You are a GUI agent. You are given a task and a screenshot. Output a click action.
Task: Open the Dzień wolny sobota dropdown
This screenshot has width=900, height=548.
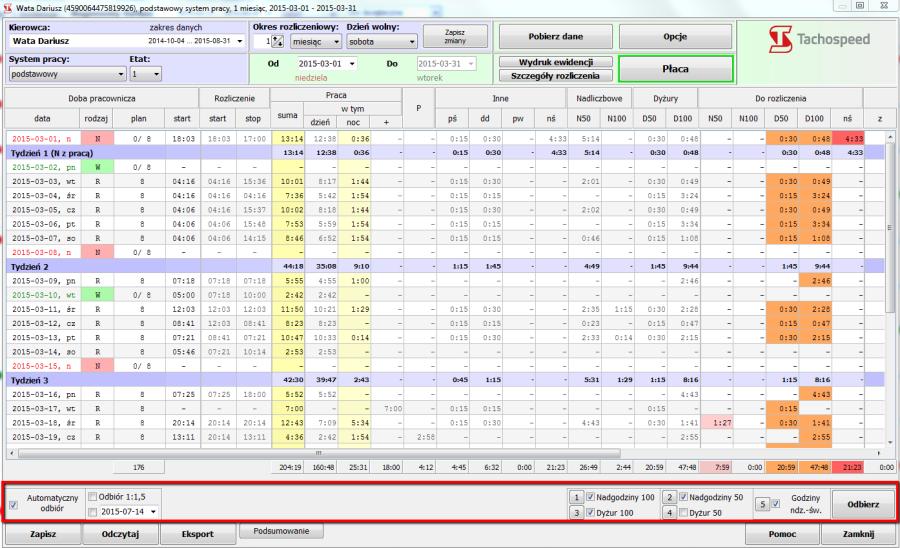click(382, 41)
